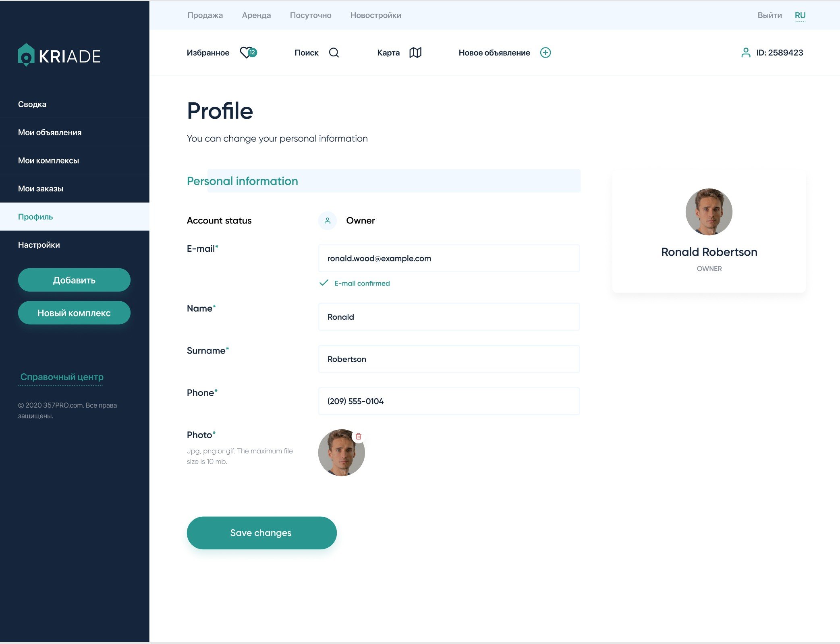This screenshot has width=840, height=644.
Task: Open the map icon
Action: click(x=415, y=53)
